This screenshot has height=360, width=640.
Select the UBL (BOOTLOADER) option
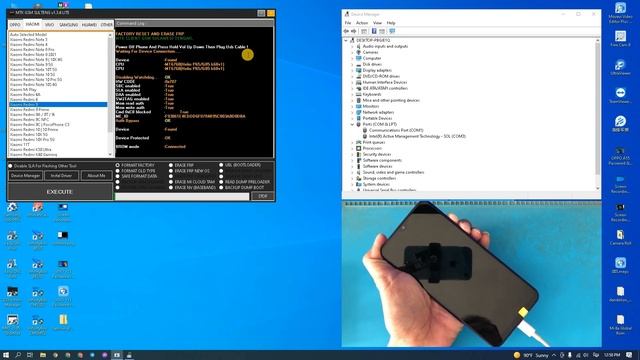point(221,165)
